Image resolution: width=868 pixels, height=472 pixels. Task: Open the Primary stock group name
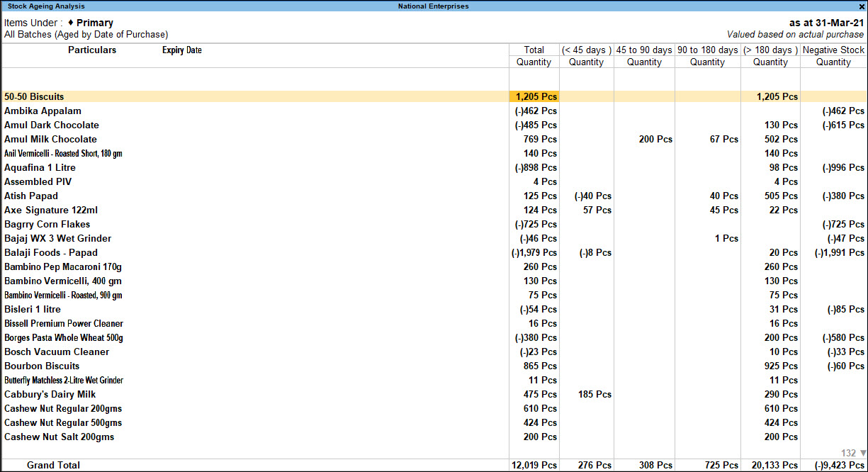[95, 23]
